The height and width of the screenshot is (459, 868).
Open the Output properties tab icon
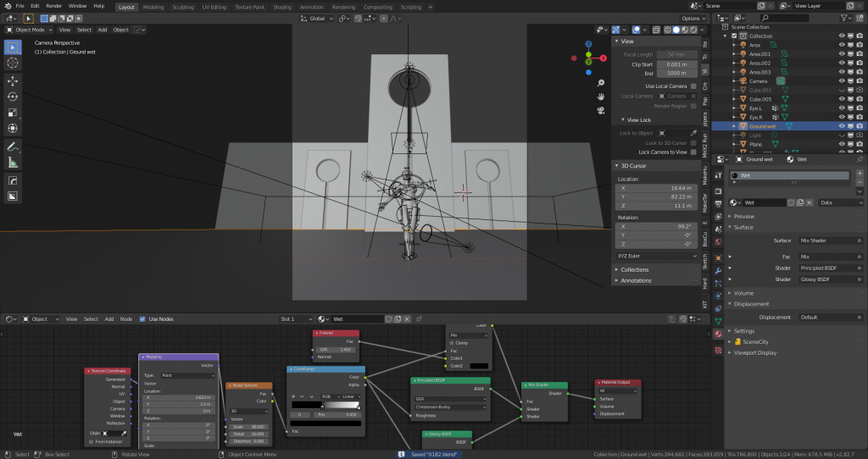click(718, 204)
